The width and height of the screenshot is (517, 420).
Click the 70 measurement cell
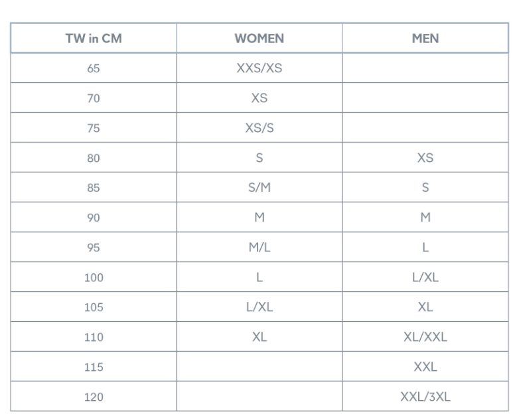pyautogui.click(x=94, y=98)
